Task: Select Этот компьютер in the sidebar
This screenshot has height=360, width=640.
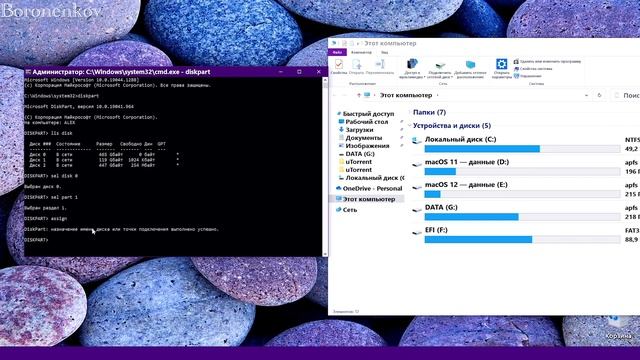Action: 368,199
